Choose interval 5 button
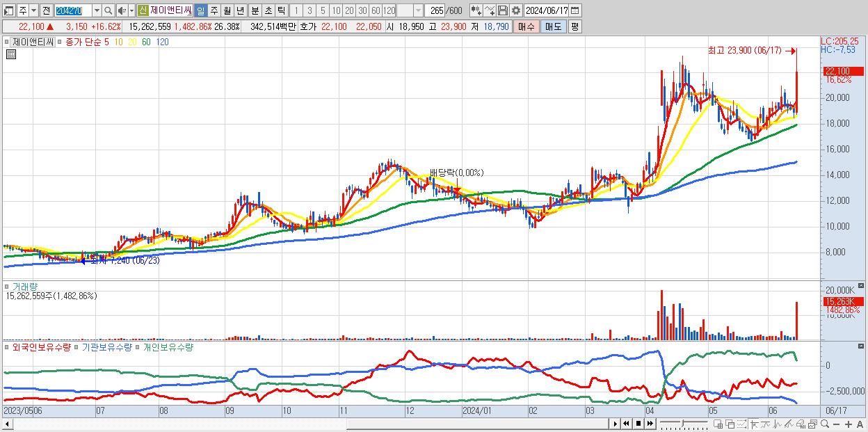The image size is (868, 432). 323,11
